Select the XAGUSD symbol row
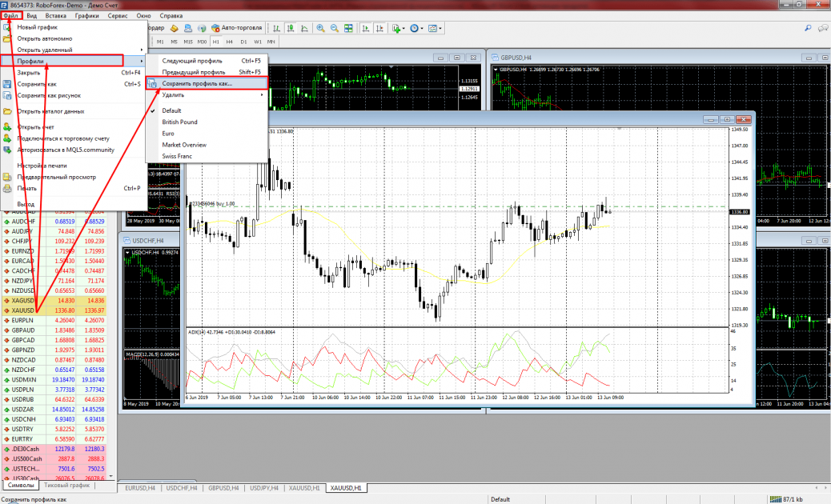Screen dimensions: 831x504 tap(23, 301)
